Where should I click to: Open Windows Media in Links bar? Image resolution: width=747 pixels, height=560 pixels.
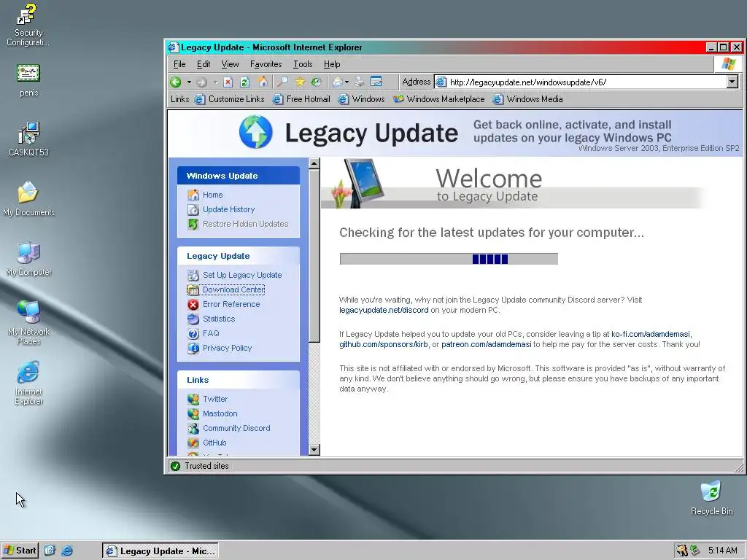(527, 99)
